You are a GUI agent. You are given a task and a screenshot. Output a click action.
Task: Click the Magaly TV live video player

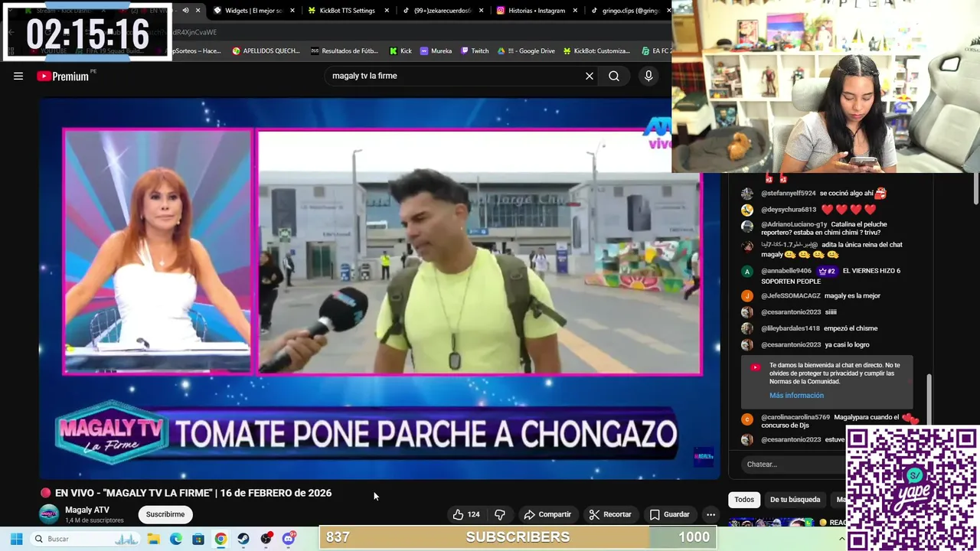[x=380, y=288]
